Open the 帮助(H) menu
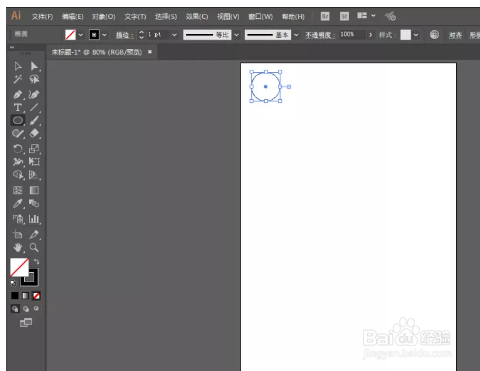The width and height of the screenshot is (480, 371). (x=293, y=16)
